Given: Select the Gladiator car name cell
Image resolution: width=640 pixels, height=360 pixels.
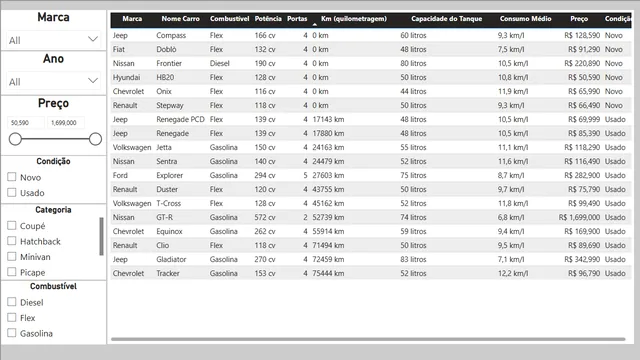Looking at the screenshot, I should coord(171,259).
